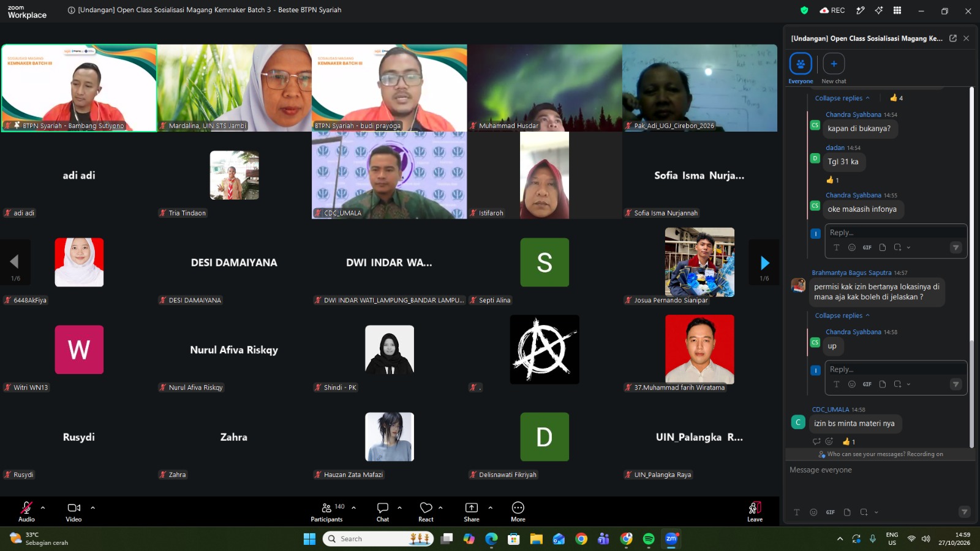
Task: Open Spotify from the taskbar
Action: pos(649,539)
